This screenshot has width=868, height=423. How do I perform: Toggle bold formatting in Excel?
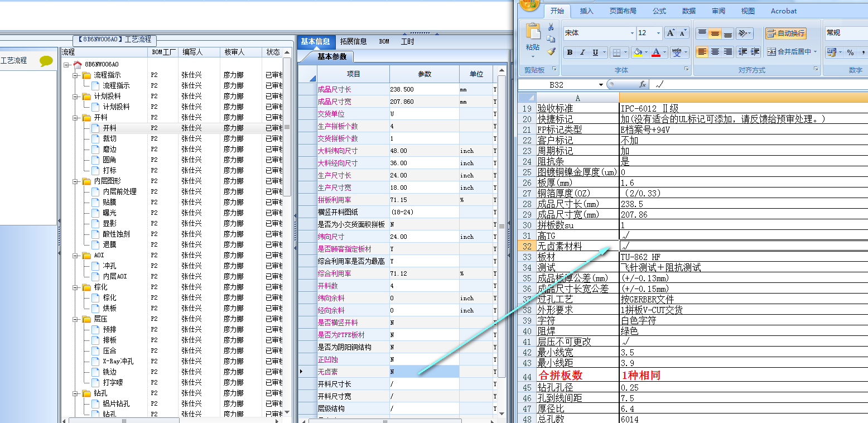click(x=570, y=52)
